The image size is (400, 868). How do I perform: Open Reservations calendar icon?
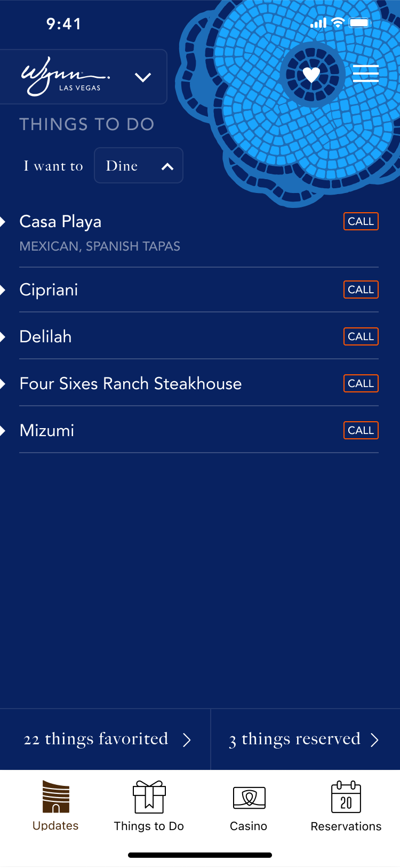click(346, 797)
